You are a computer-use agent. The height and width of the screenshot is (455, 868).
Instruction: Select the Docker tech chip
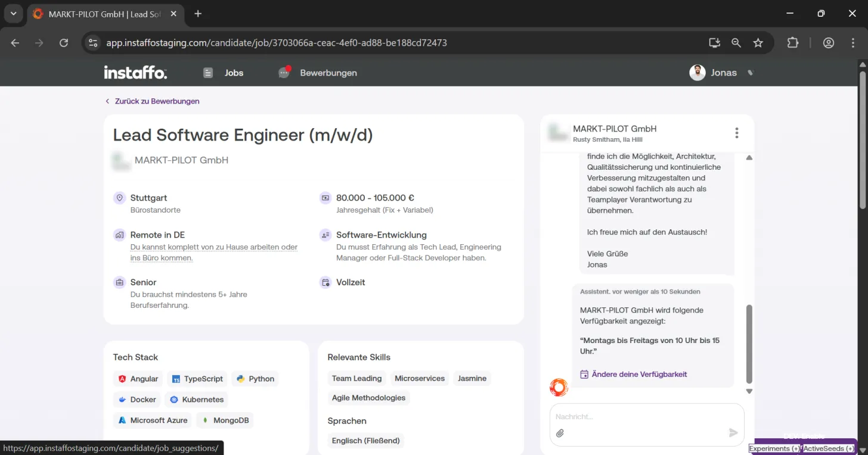coord(137,400)
